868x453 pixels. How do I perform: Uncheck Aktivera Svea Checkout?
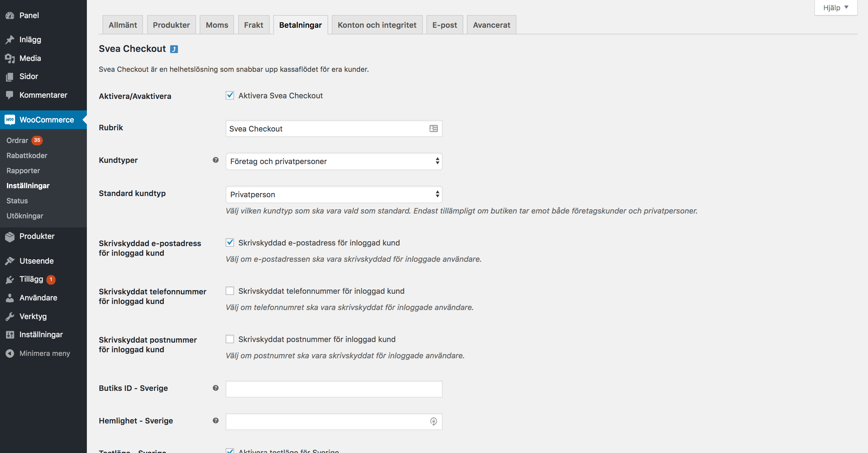[x=230, y=96]
